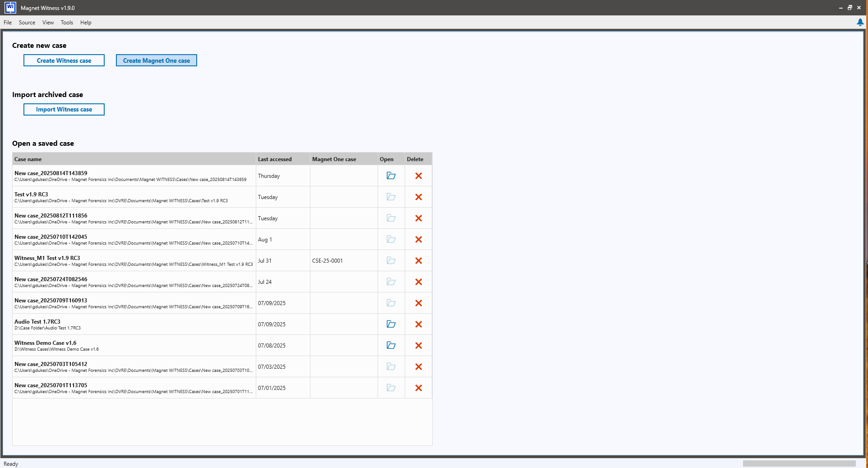Open the Witness Demo Case v1.6 folder
Image resolution: width=868 pixels, height=468 pixels.
tap(391, 345)
